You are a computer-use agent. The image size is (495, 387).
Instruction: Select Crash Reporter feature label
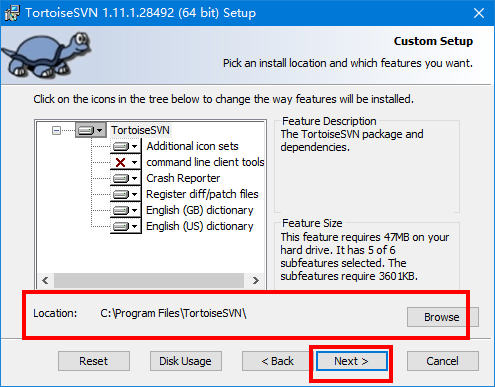183,178
